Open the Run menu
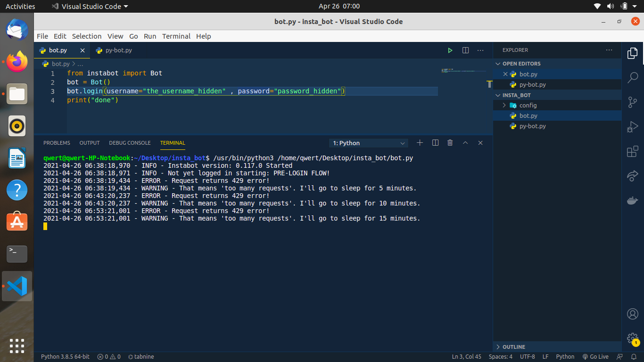This screenshot has width=644, height=362. pos(150,36)
